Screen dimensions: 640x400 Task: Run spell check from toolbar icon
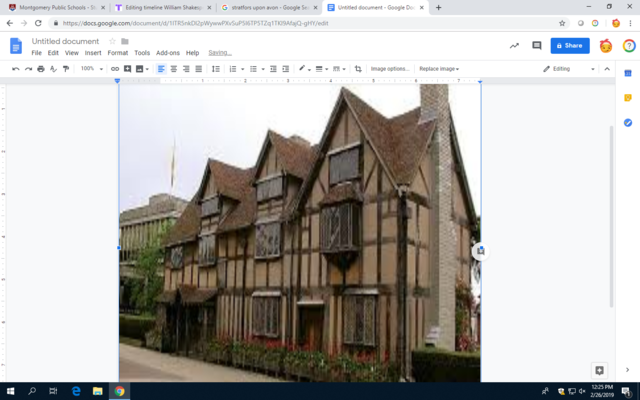[53, 69]
